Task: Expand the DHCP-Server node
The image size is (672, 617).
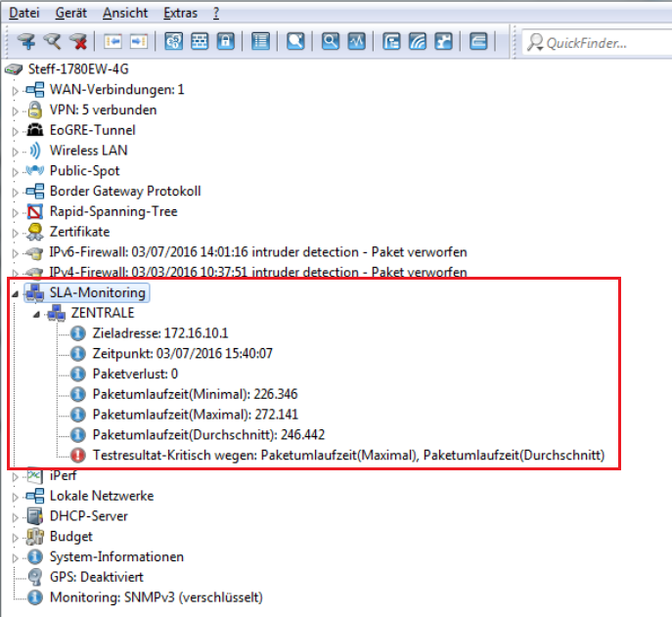Action: click(14, 516)
